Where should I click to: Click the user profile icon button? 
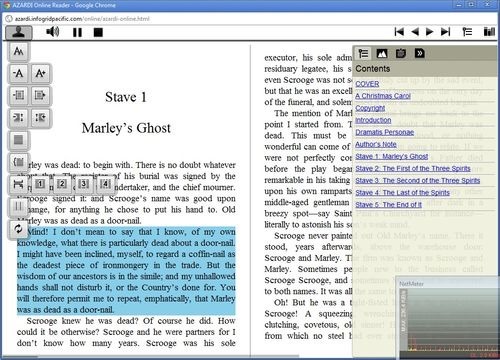click(19, 32)
